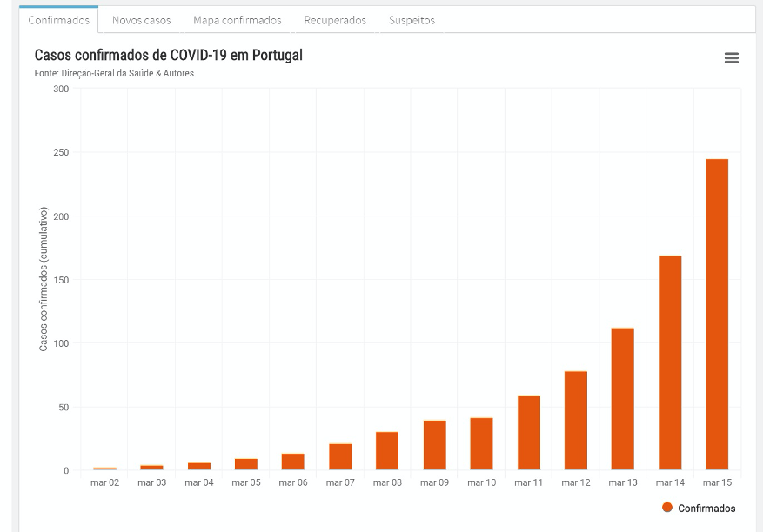Screen dimensions: 770x532
Task: Click the y-axis value '150'
Action: point(61,280)
